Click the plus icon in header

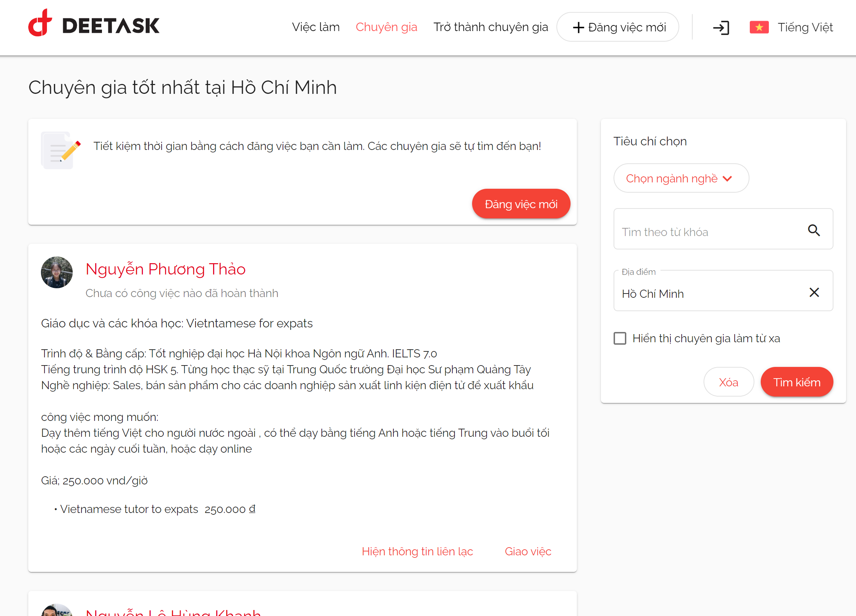pos(578,28)
